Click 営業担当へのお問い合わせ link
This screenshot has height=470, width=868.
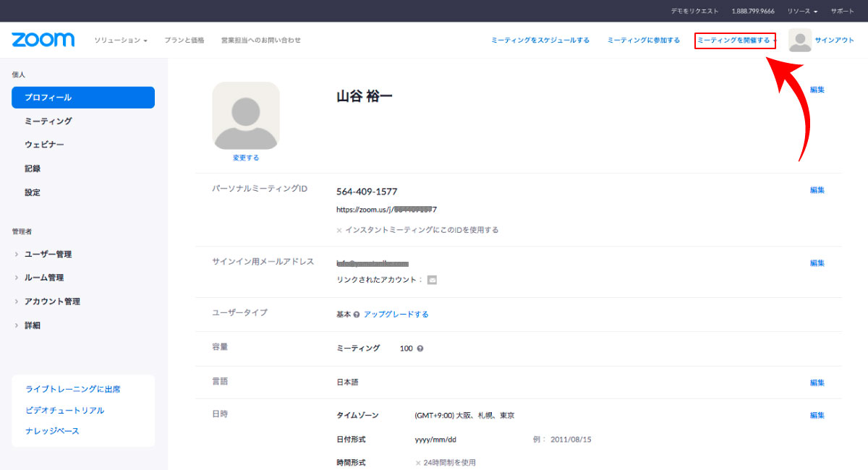coord(261,40)
